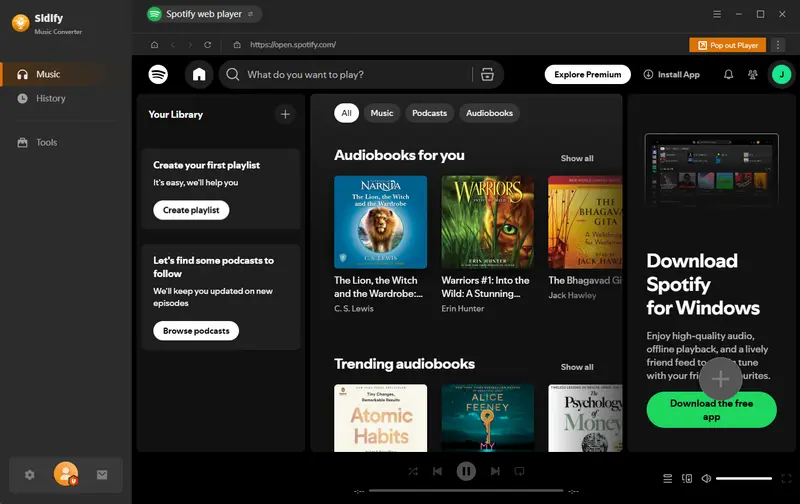This screenshot has width=800, height=504.
Task: Toggle repeat mode
Action: 519,471
